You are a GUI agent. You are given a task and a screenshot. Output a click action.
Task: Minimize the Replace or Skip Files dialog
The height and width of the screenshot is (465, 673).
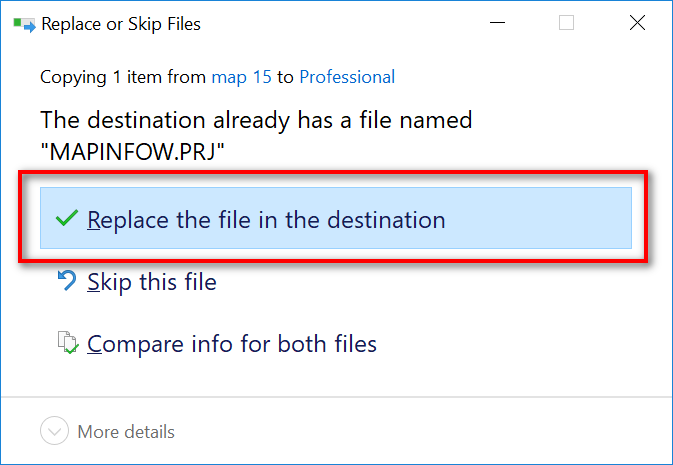[x=497, y=23]
